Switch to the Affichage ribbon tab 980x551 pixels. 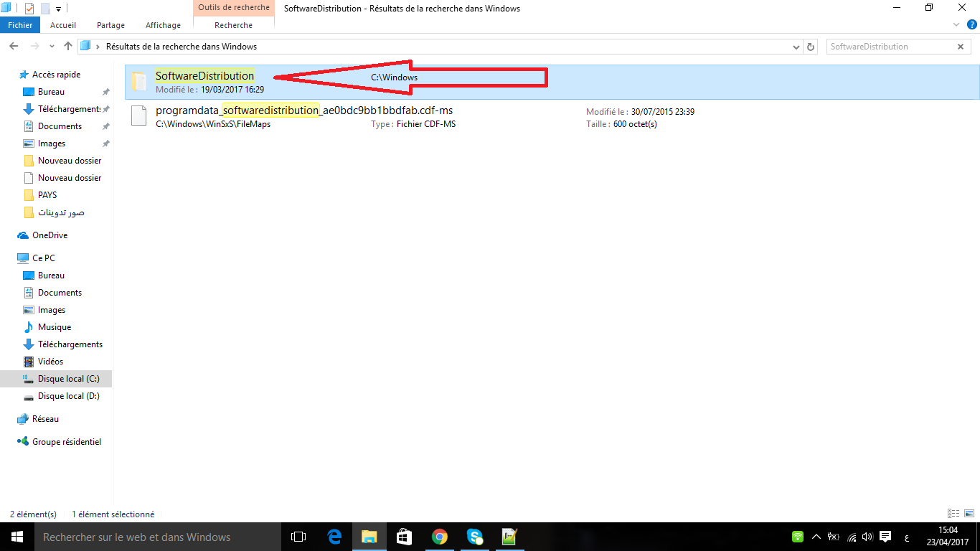[163, 25]
